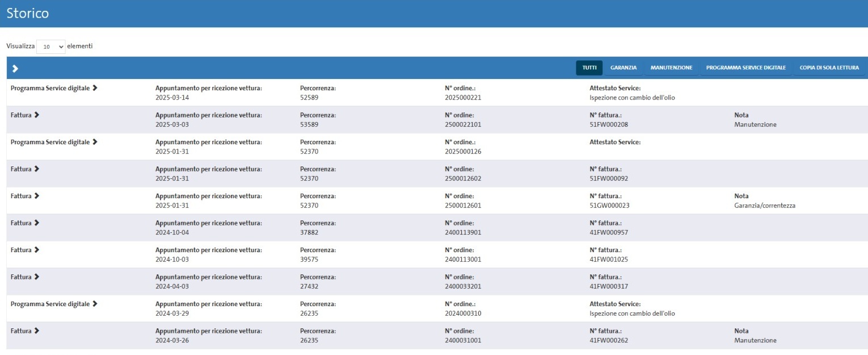Viewport: 868px width, 355px height.
Task: Switch to the MANUTENZIONE filter tab
Action: tap(671, 68)
